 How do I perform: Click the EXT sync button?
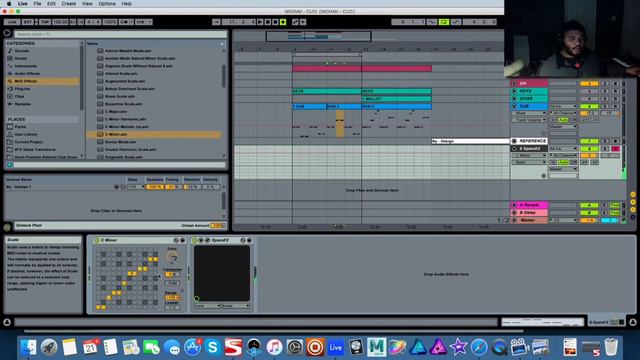[x=27, y=22]
